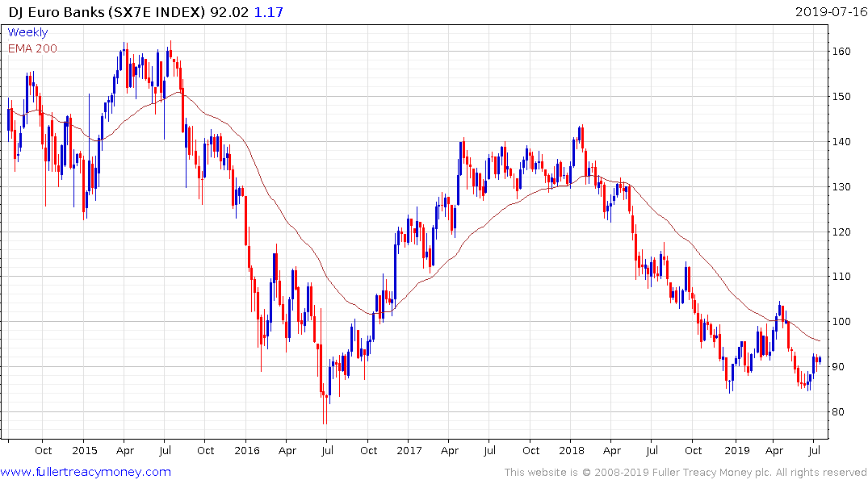The width and height of the screenshot is (868, 484).
Task: Click the 140 price axis label
Action: click(841, 142)
